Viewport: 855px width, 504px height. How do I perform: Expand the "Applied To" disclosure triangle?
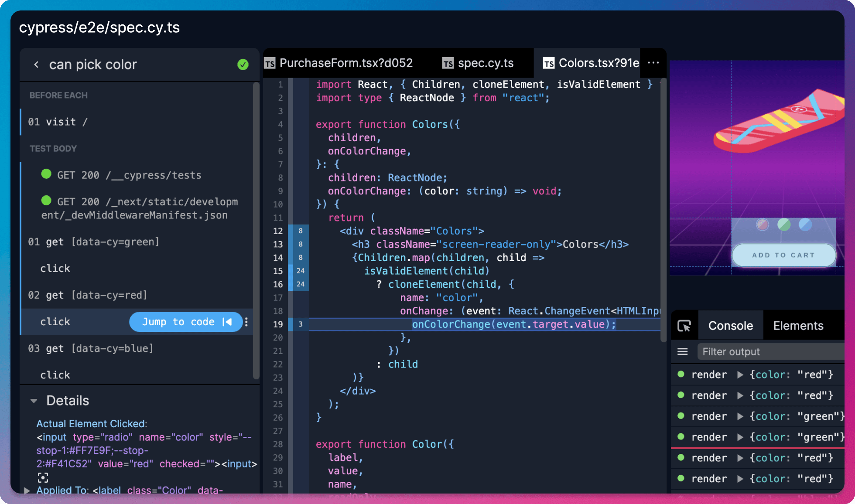(x=27, y=490)
